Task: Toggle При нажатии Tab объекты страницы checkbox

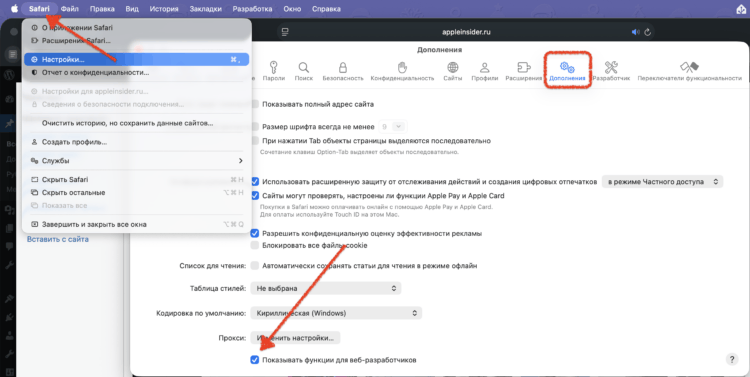Action: point(255,141)
